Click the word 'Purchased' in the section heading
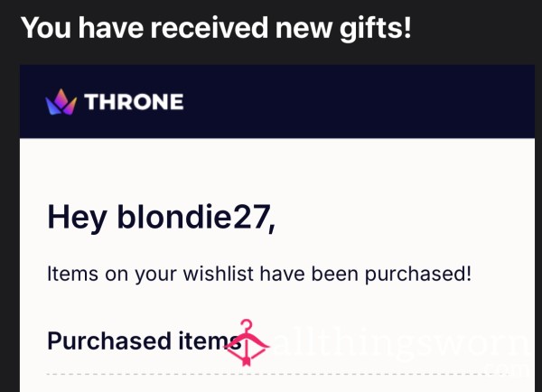The width and height of the screenshot is (542, 392). pyautogui.click(x=109, y=341)
